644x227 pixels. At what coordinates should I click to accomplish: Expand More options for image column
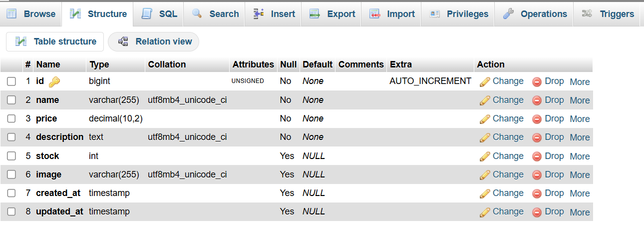coord(580,175)
